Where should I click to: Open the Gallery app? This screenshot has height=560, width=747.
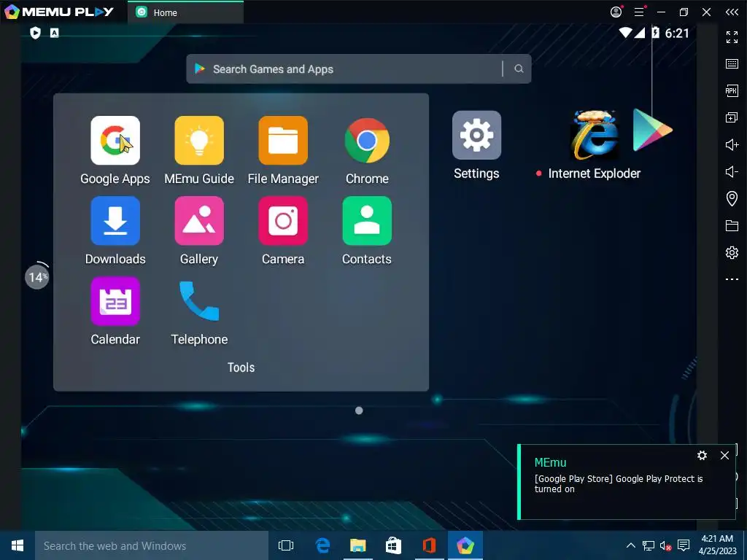[x=199, y=221]
